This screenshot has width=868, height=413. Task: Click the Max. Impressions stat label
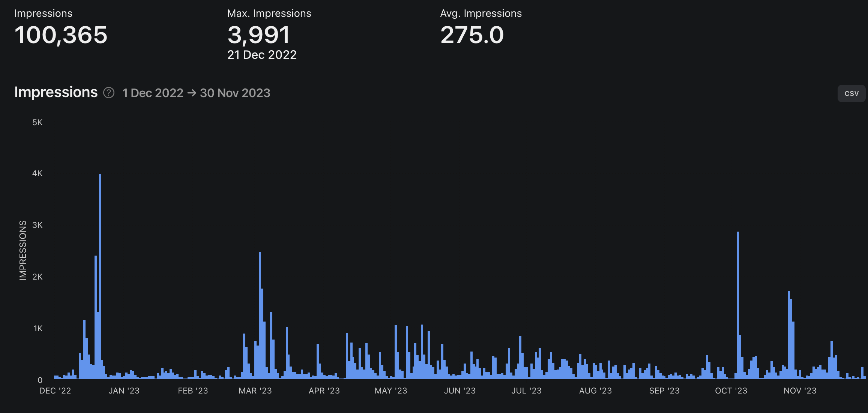[269, 13]
